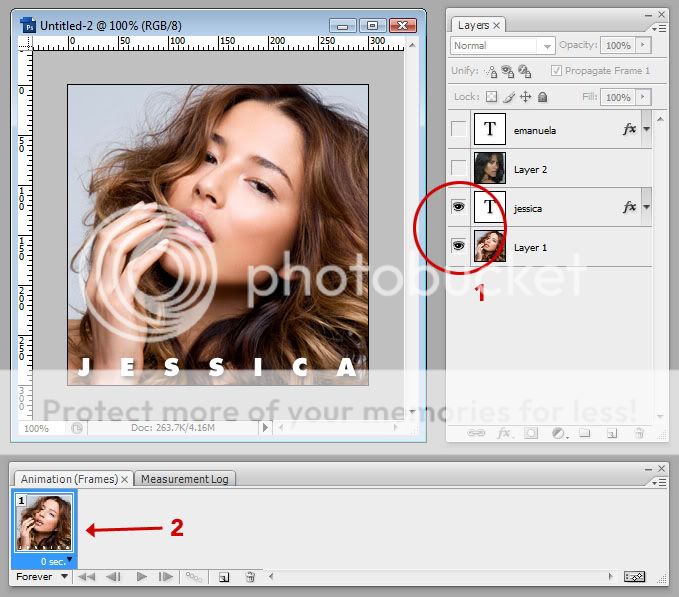Click the tween animation frames icon
This screenshot has width=679, height=597.
point(194,577)
